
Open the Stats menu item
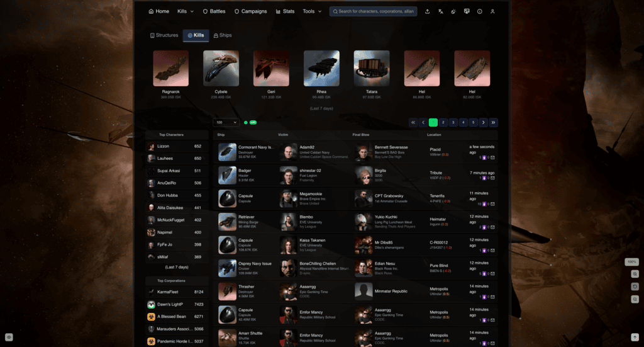coord(285,11)
